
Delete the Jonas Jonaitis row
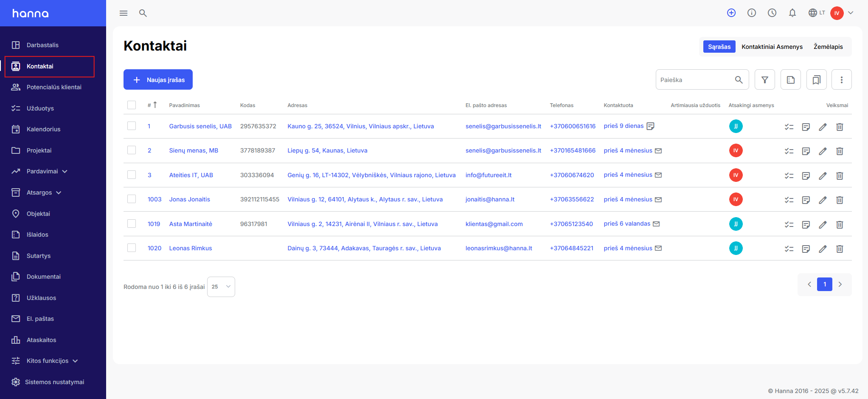coord(840,200)
